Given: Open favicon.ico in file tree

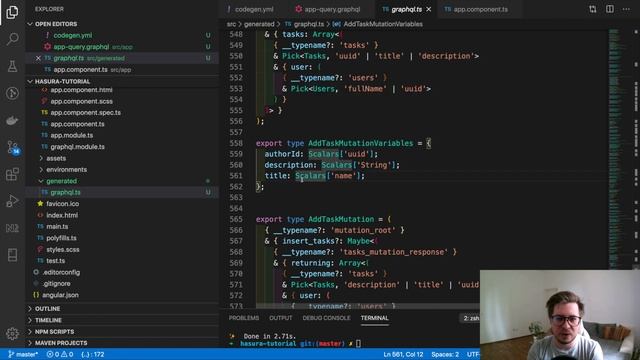Looking at the screenshot, I should (x=62, y=204).
